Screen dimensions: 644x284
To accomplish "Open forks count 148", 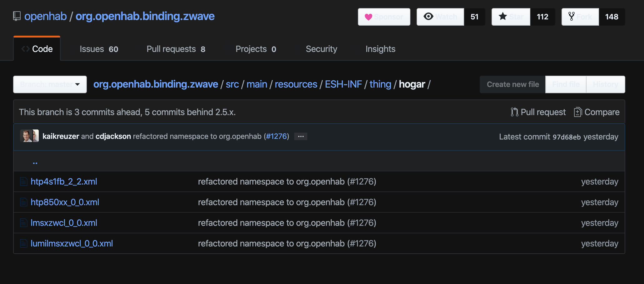I will 612,17.
